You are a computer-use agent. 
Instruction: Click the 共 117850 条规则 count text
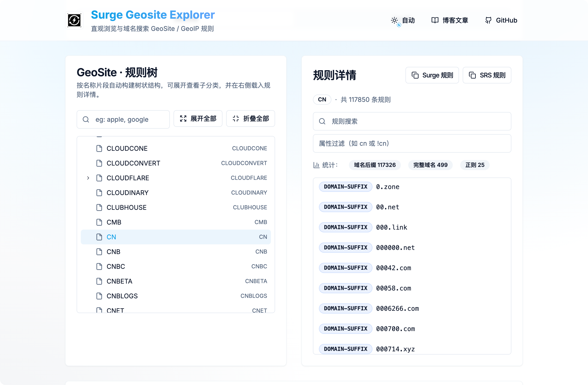(365, 100)
